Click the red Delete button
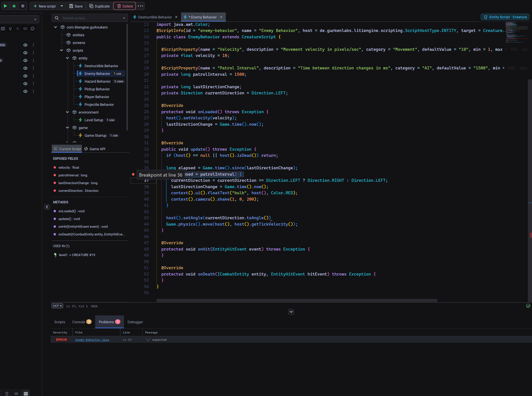The width and height of the screenshot is (532, 396). (x=125, y=6)
